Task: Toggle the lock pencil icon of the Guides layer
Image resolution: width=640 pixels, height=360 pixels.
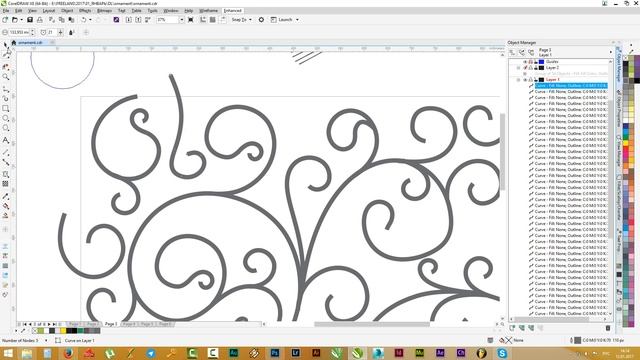Action: coord(536,62)
